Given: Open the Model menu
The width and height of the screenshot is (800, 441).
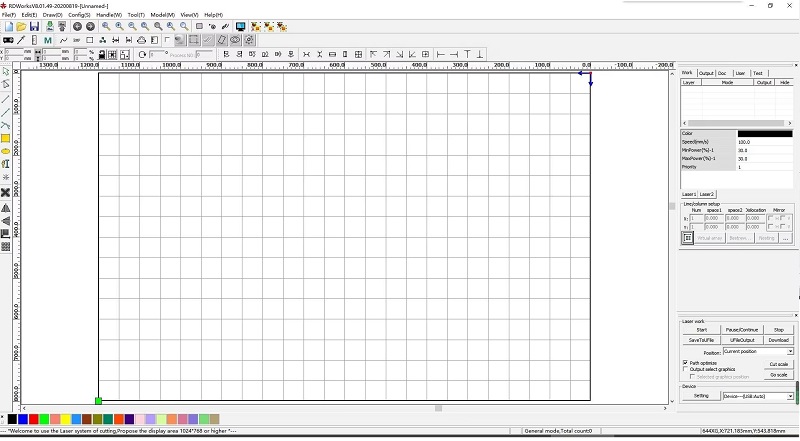Looking at the screenshot, I should [163, 15].
